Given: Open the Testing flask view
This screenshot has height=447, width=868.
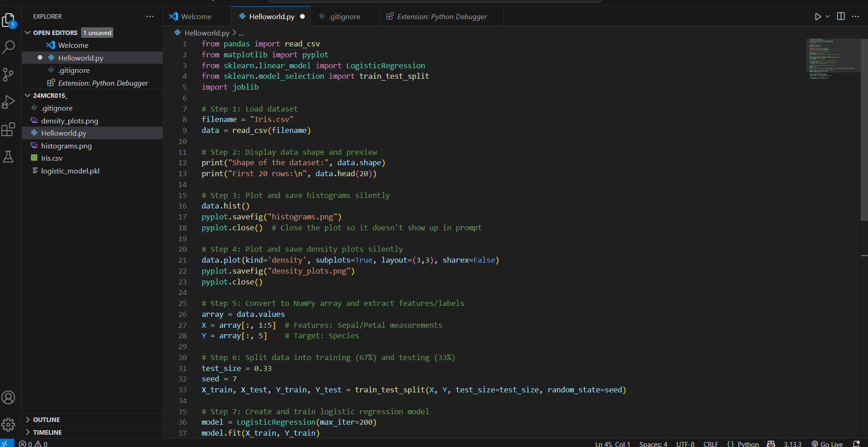Looking at the screenshot, I should pyautogui.click(x=9, y=157).
